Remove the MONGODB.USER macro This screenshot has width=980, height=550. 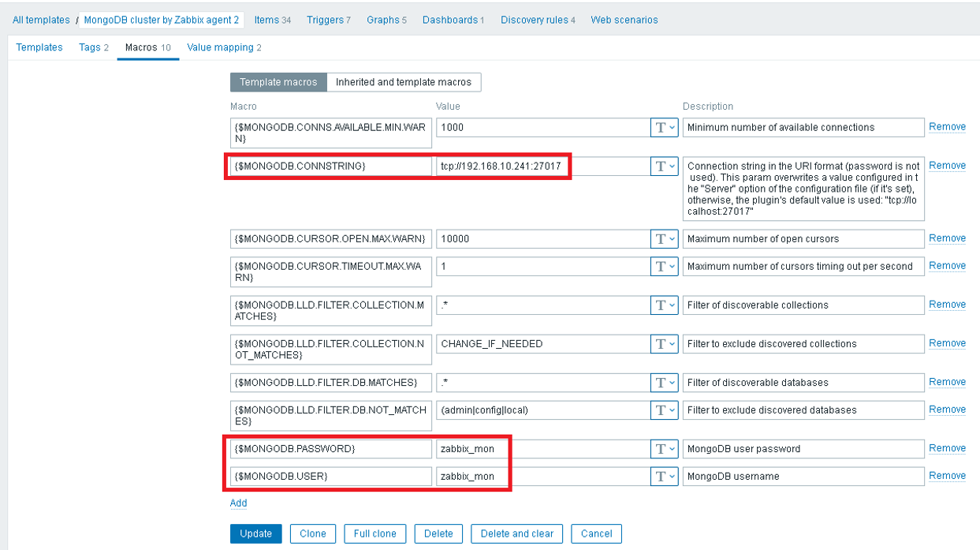[947, 476]
